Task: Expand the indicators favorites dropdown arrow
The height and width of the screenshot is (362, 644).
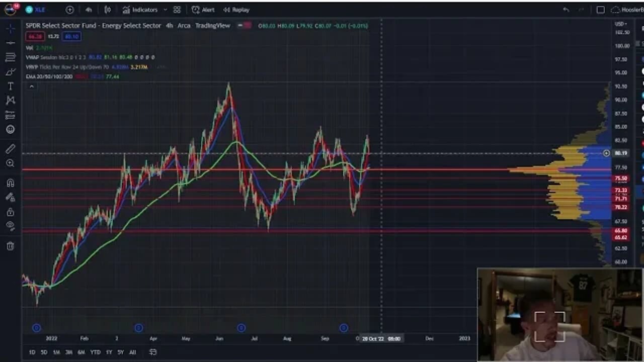Action: (x=165, y=10)
